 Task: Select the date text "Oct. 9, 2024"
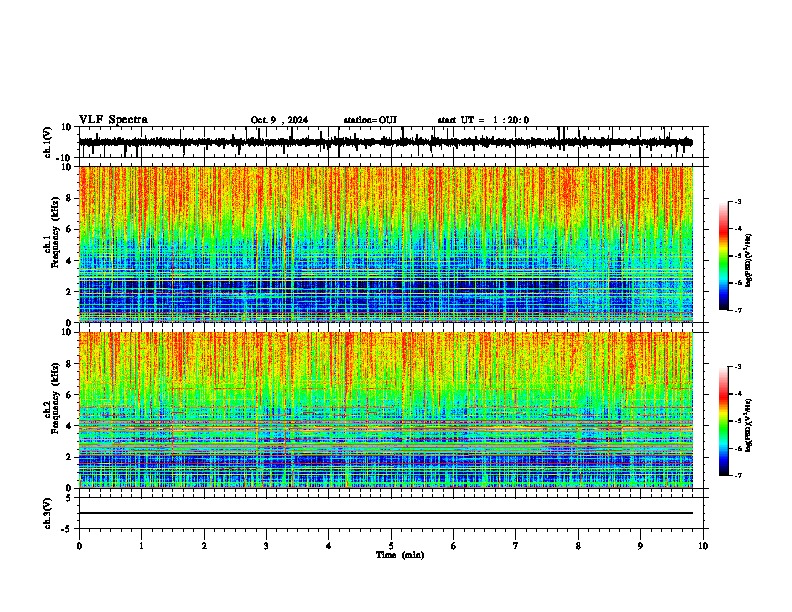(x=279, y=120)
